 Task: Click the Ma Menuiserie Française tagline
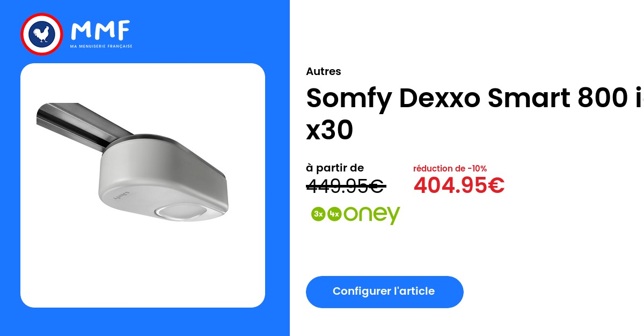click(101, 47)
